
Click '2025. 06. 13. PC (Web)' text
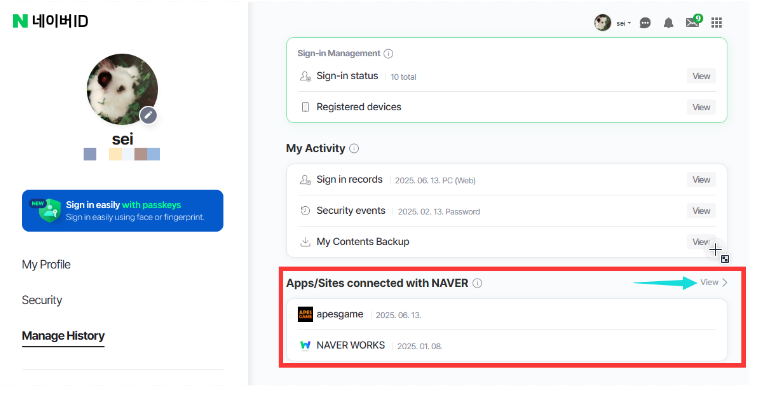[435, 181]
